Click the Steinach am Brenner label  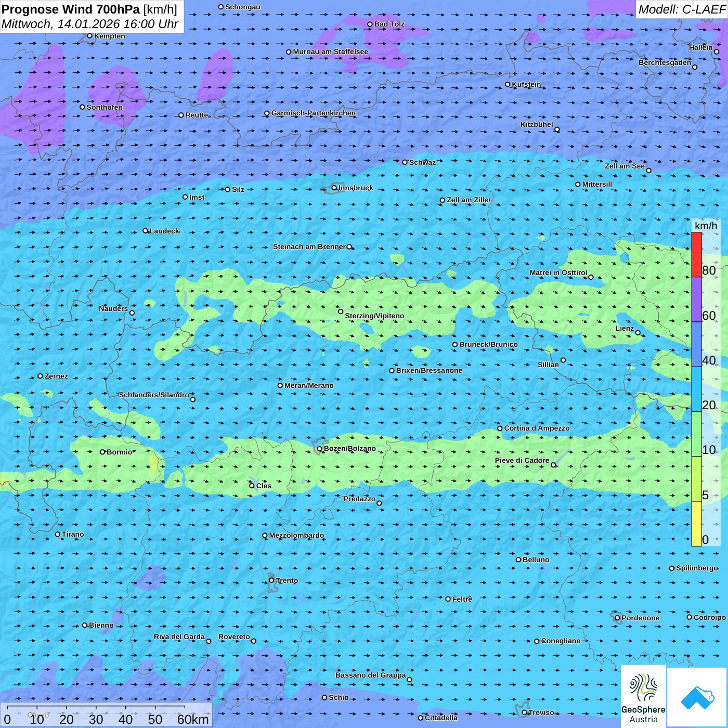pyautogui.click(x=309, y=246)
